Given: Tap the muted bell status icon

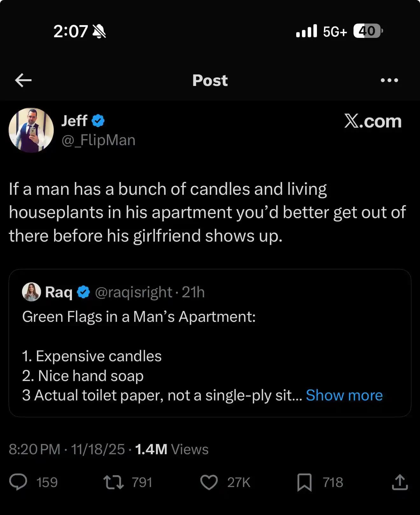Looking at the screenshot, I should (99, 32).
